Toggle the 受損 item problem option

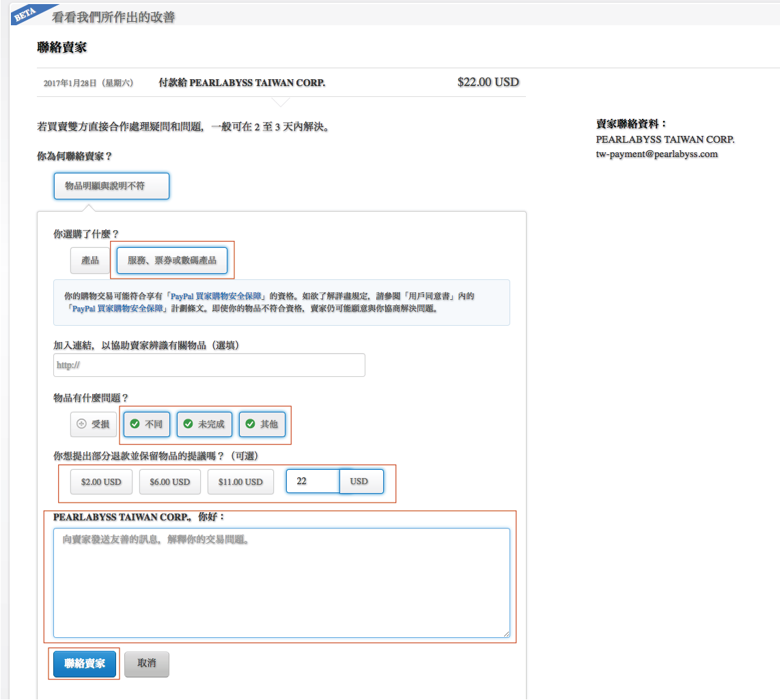coord(92,424)
